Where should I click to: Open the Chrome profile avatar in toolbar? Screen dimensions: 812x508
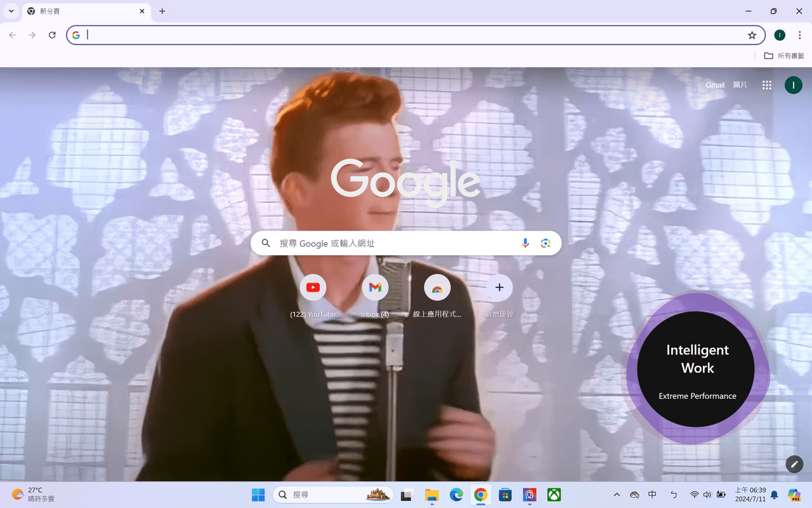click(x=780, y=35)
